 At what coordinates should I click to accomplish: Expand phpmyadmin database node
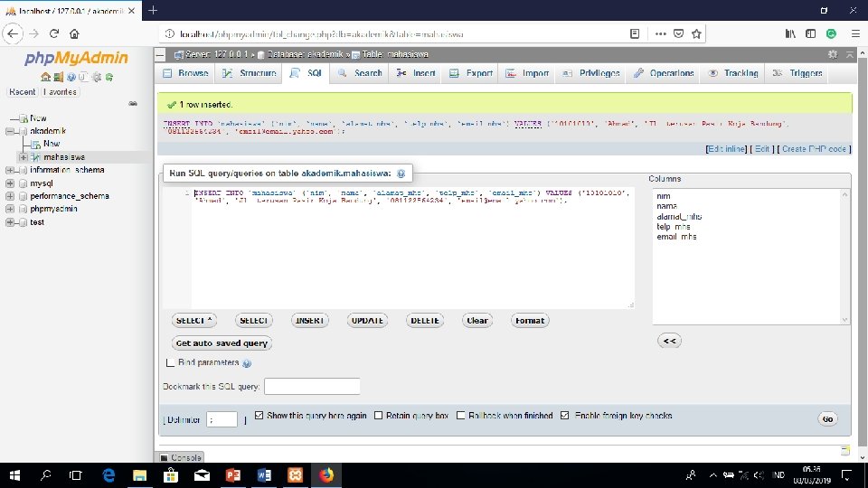10,209
